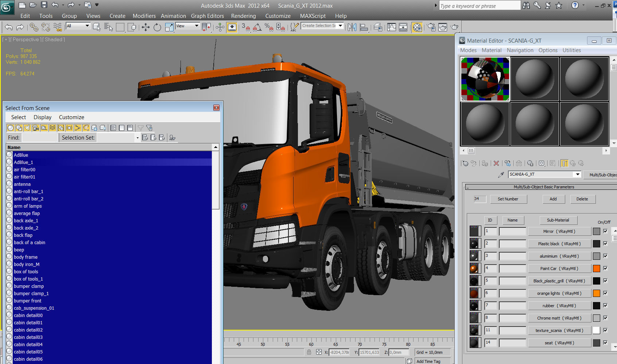This screenshot has width=617, height=364.
Task: Click orange color swatch for Paint Car
Action: point(597,269)
